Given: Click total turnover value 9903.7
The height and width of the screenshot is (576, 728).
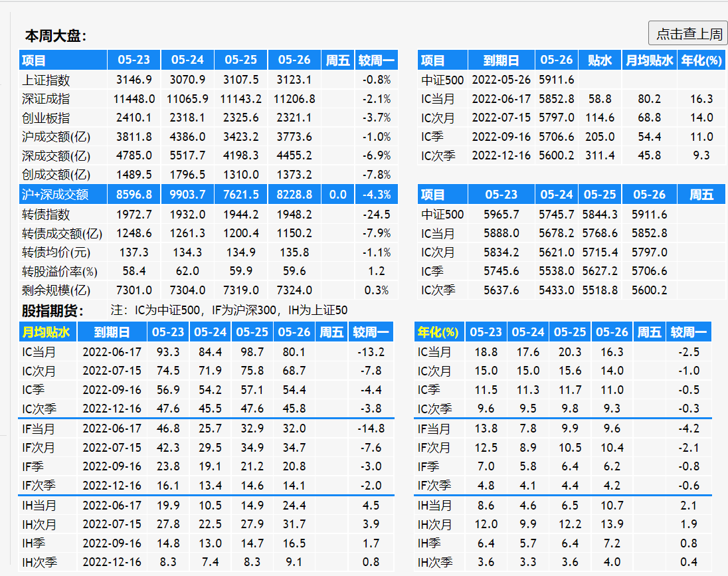Looking at the screenshot, I should click(x=187, y=194).
